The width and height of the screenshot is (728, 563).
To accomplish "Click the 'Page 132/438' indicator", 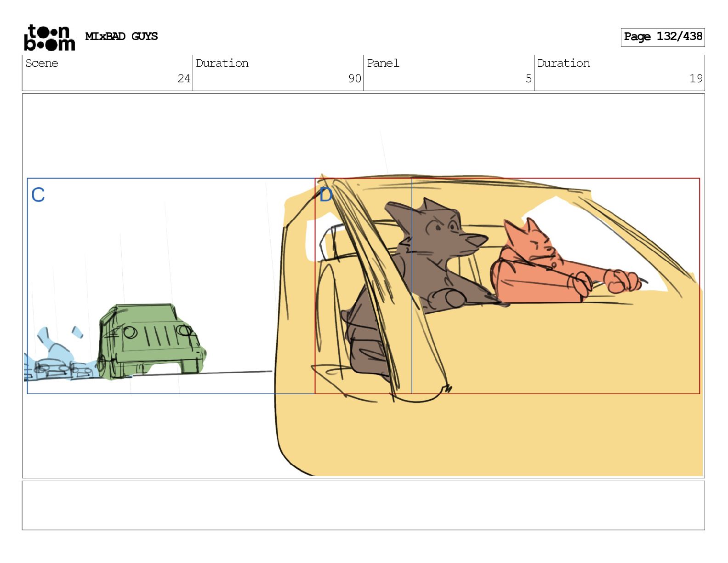I will pyautogui.click(x=662, y=37).
